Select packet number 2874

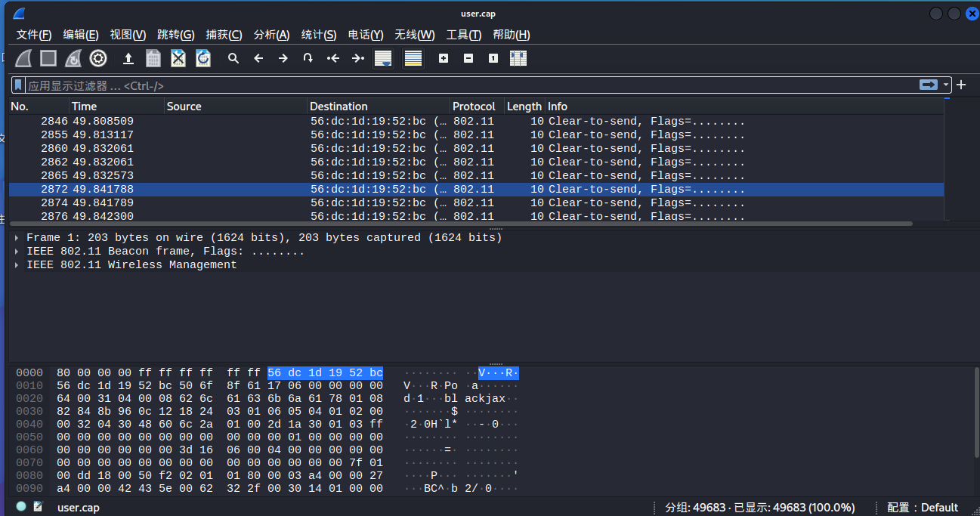click(x=476, y=202)
